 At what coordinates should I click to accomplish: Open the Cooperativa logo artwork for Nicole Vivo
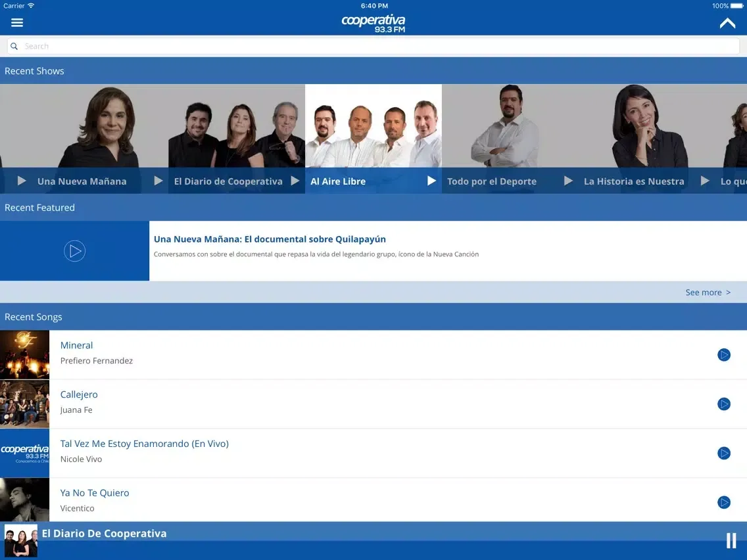point(24,454)
